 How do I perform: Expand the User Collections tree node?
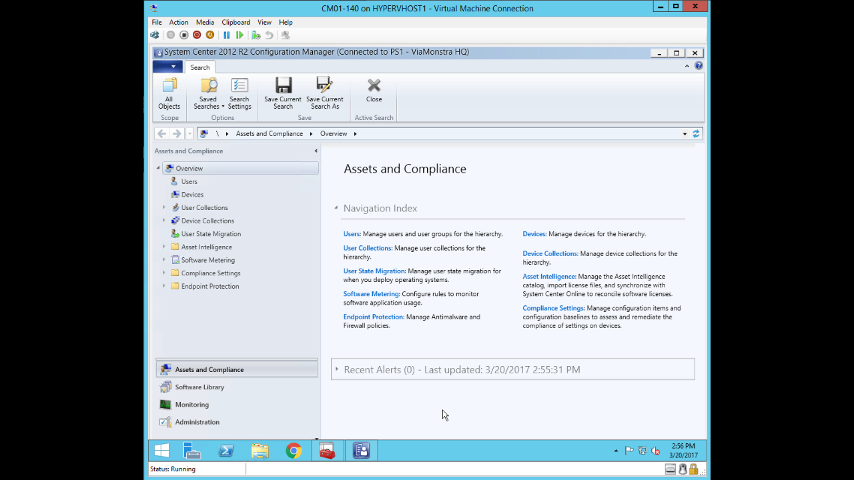coord(164,208)
